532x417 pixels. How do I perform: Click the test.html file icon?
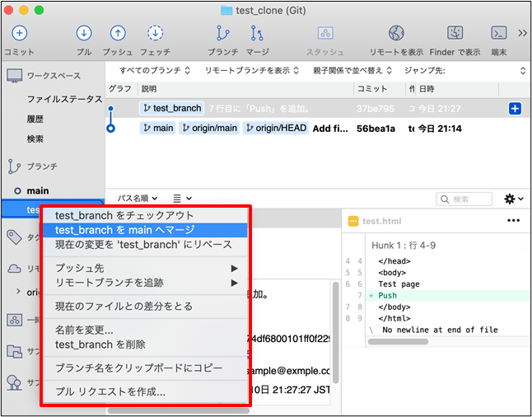coord(353,221)
